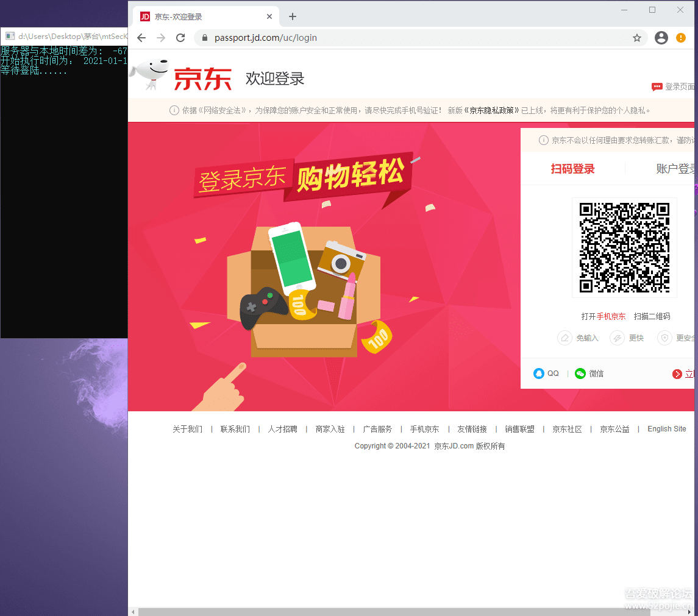Click the left arrow of the horizontal scrollbar
Image resolution: width=698 pixels, height=616 pixels.
(133, 612)
